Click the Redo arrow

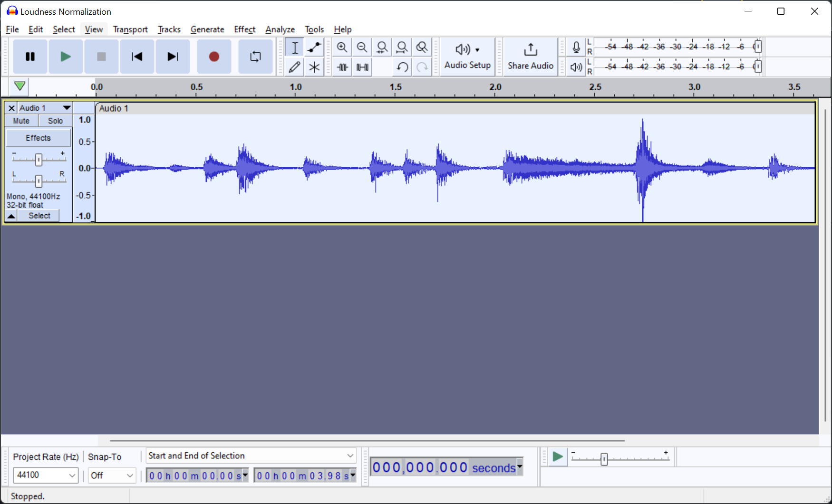(x=422, y=67)
